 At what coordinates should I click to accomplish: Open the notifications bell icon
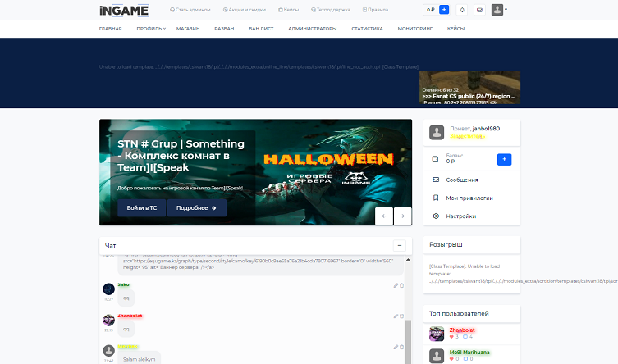point(462,10)
